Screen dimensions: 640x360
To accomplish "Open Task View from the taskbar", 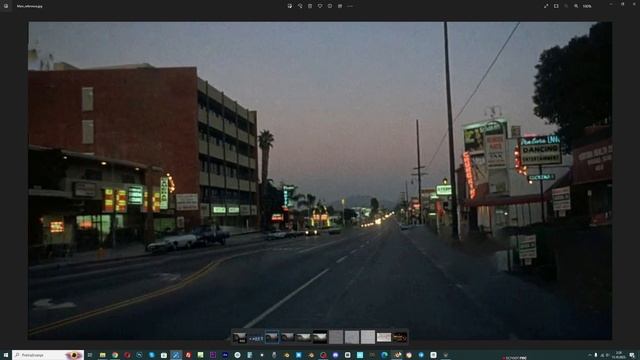I will [90, 355].
